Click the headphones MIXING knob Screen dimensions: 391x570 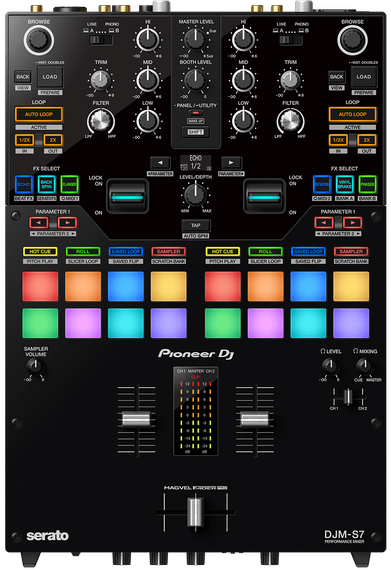(x=364, y=365)
